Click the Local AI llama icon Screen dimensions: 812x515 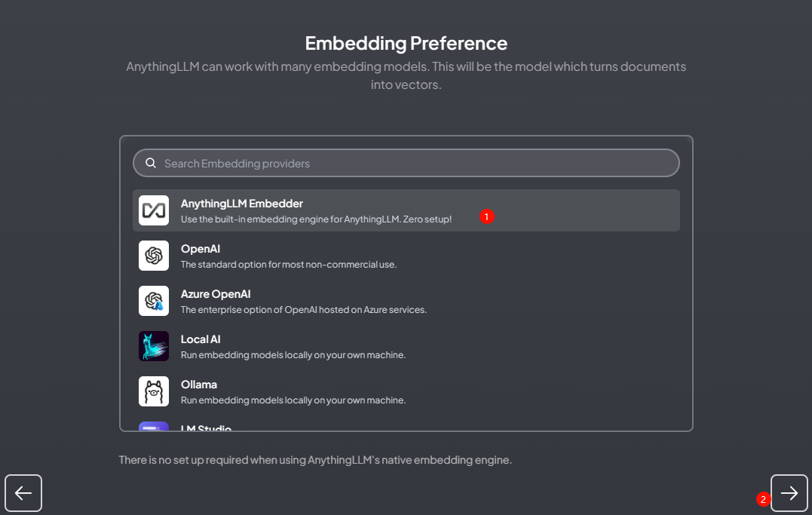point(154,346)
